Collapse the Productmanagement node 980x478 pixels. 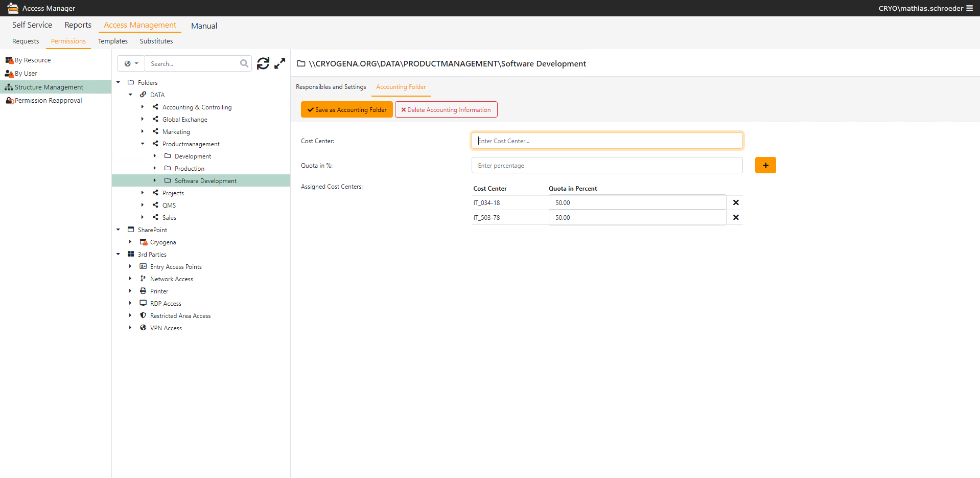tap(143, 144)
